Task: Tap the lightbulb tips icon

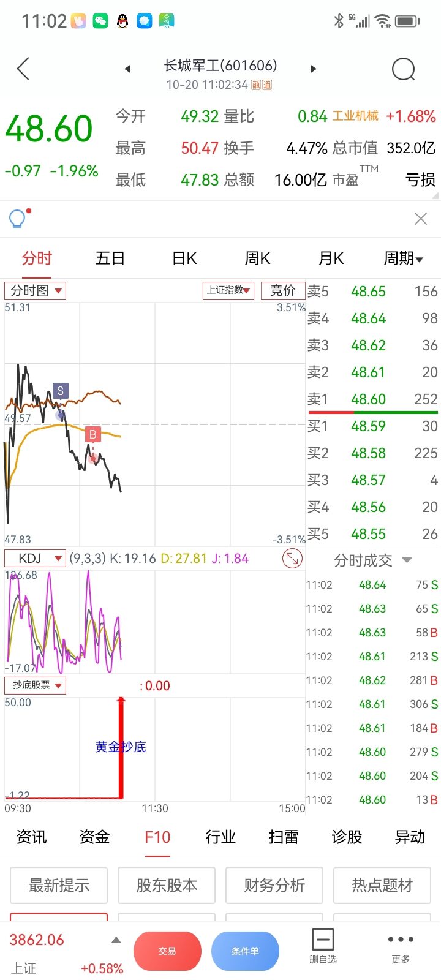Action: [18, 218]
